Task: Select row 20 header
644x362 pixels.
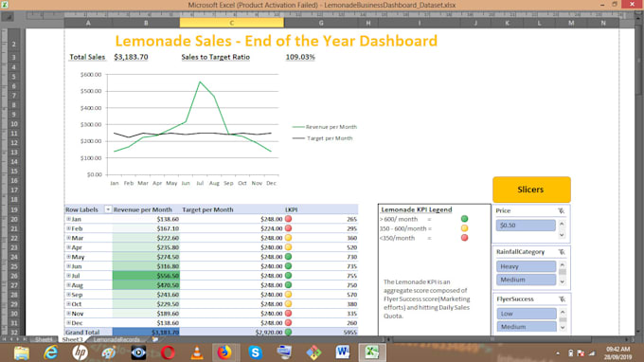Action: tap(14, 219)
